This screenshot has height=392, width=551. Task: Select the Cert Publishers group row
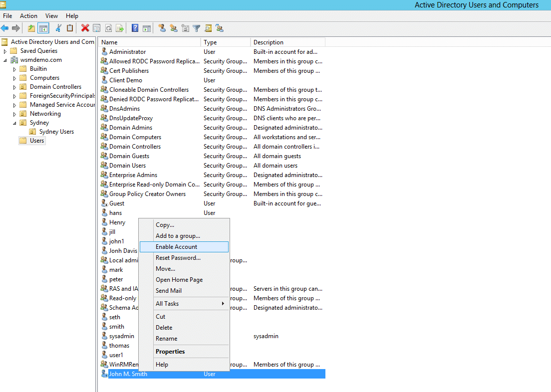coord(212,71)
